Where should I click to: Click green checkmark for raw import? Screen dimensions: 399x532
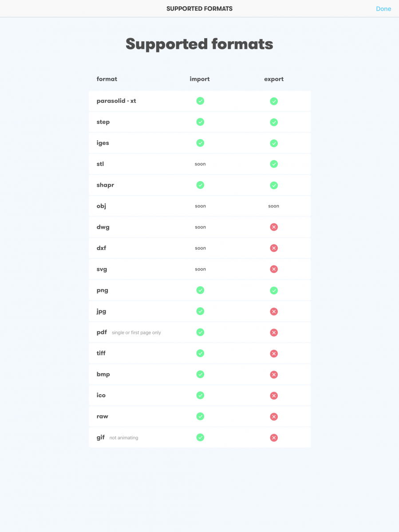[x=200, y=416]
